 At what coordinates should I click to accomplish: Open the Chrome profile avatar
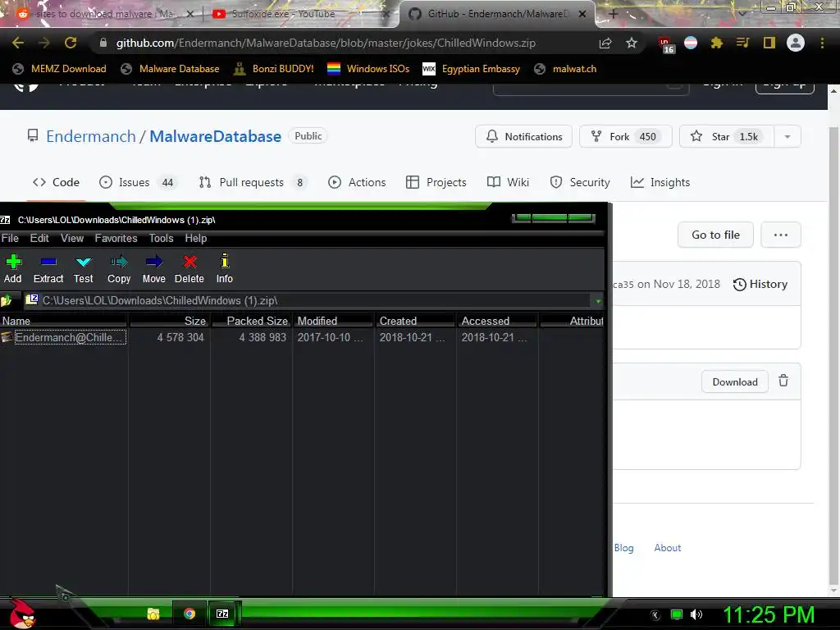(796, 43)
